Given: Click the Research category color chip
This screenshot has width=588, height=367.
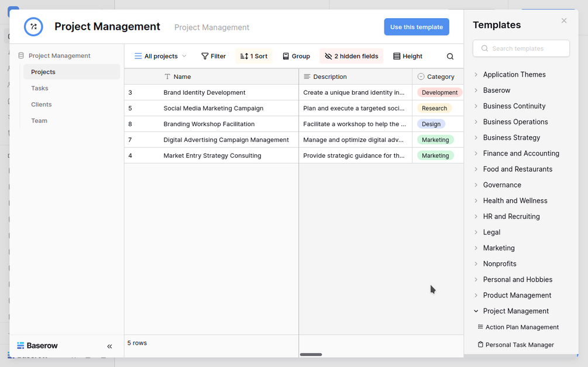Looking at the screenshot, I should [x=434, y=108].
